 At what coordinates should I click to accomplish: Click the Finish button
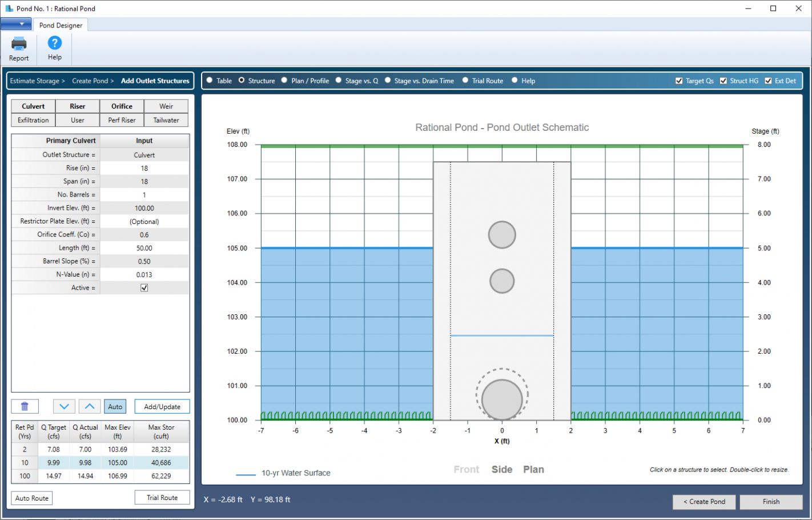click(771, 502)
